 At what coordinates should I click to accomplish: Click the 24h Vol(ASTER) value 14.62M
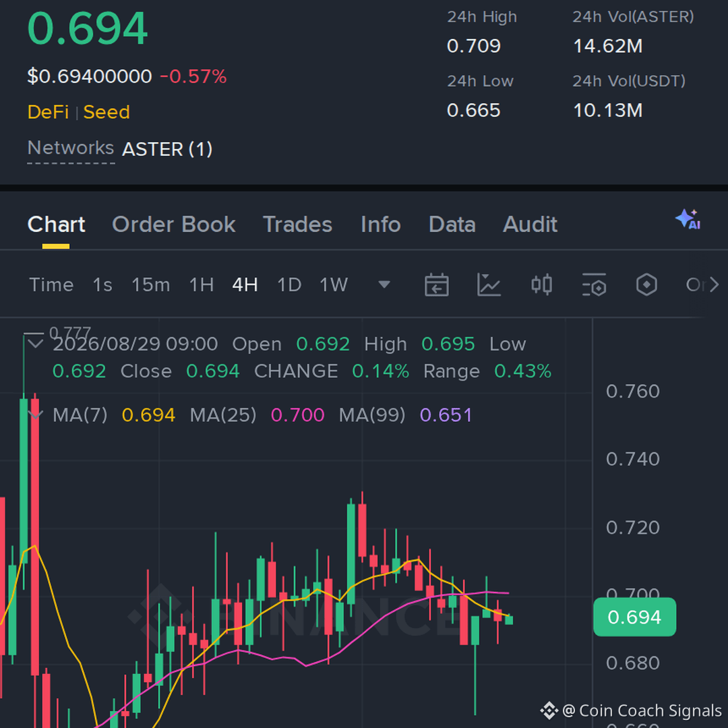coord(608,46)
